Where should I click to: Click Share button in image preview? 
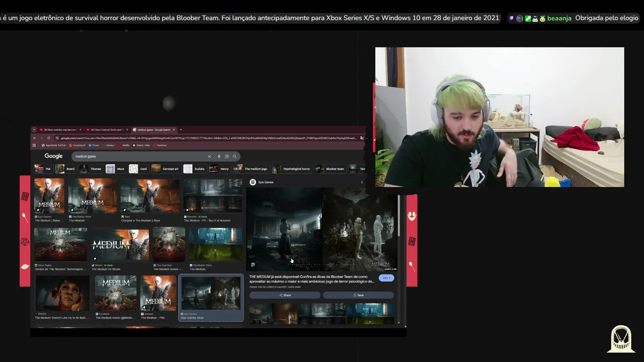coord(285,295)
